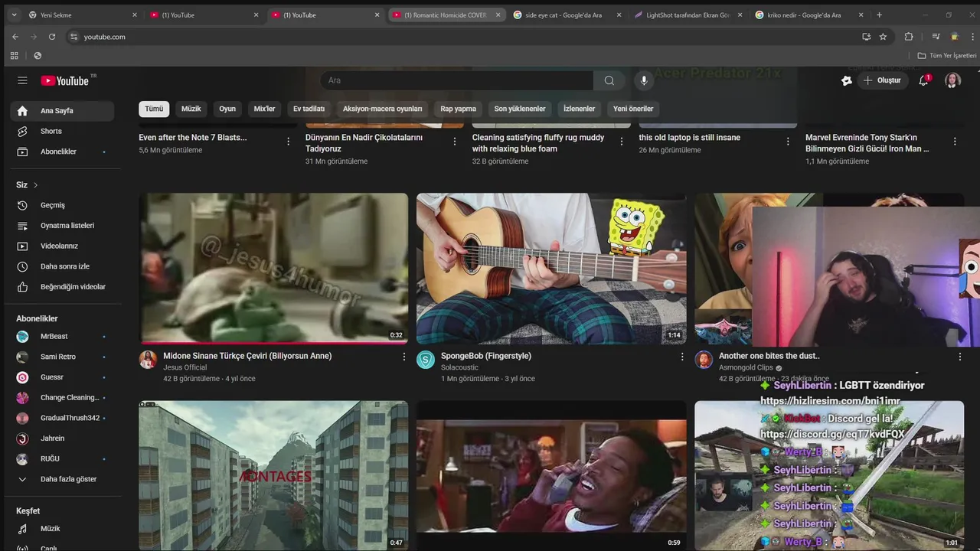Open tab search dropdown arrow
The width and height of the screenshot is (980, 551).
(14, 15)
